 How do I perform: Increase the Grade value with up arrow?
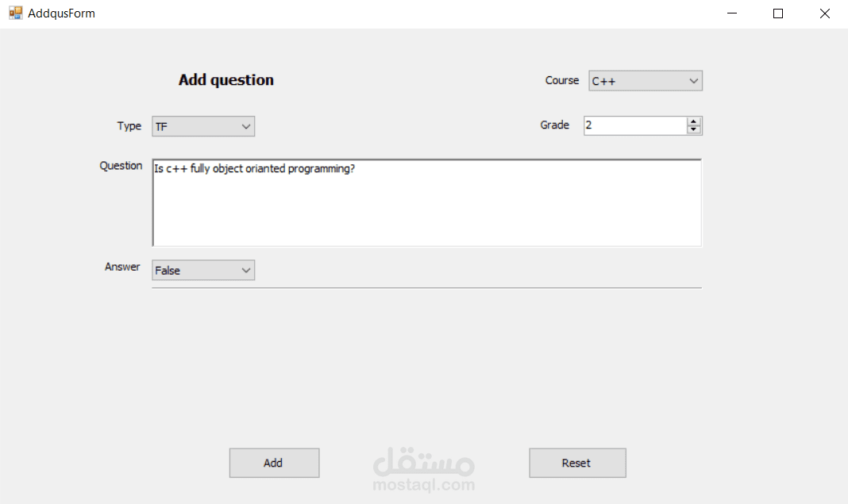pos(694,121)
